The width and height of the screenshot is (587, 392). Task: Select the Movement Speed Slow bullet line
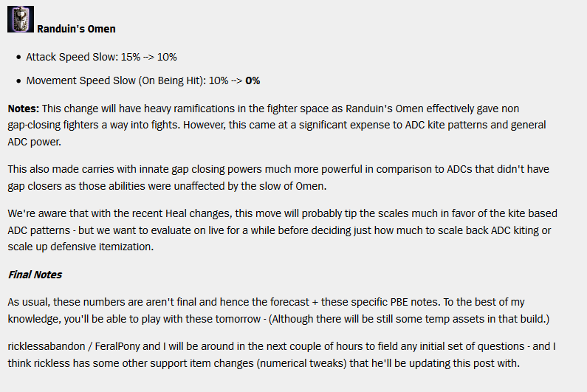(143, 80)
